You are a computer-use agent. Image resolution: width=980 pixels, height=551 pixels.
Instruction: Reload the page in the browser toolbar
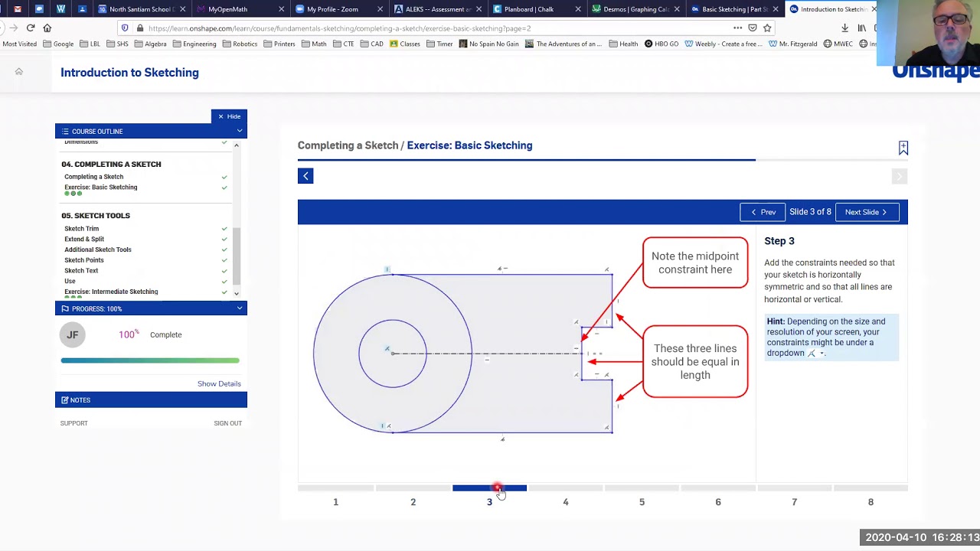tap(31, 28)
